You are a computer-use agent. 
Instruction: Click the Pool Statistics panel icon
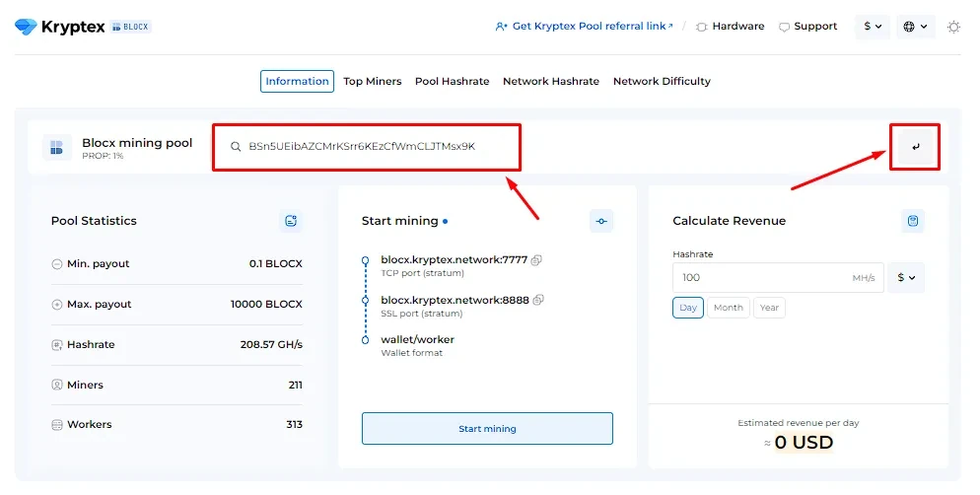(291, 221)
